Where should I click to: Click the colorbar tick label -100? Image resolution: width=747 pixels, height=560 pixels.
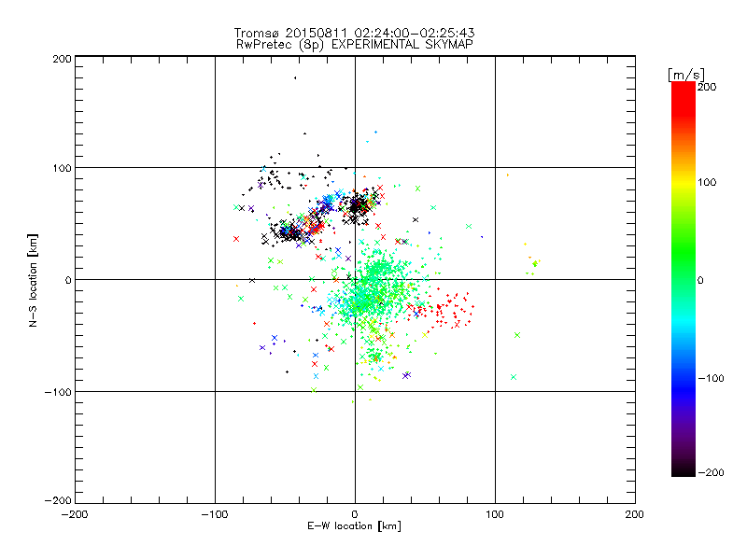point(711,378)
